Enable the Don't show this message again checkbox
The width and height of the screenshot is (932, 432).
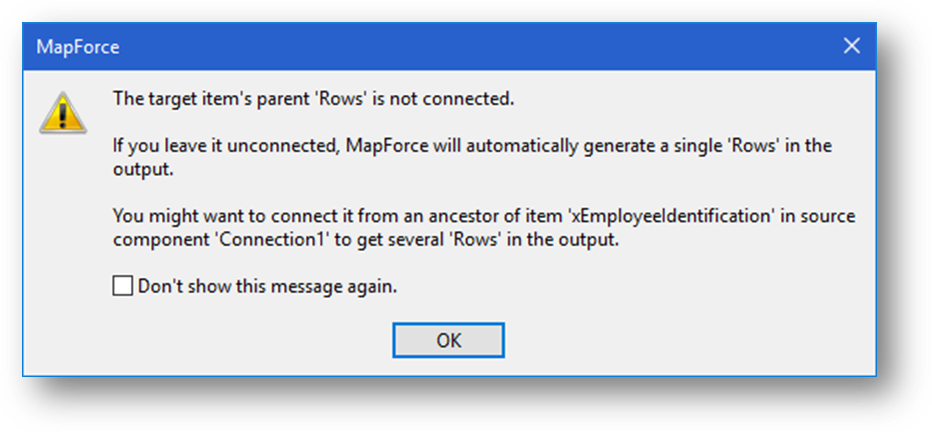pyautogui.click(x=122, y=286)
